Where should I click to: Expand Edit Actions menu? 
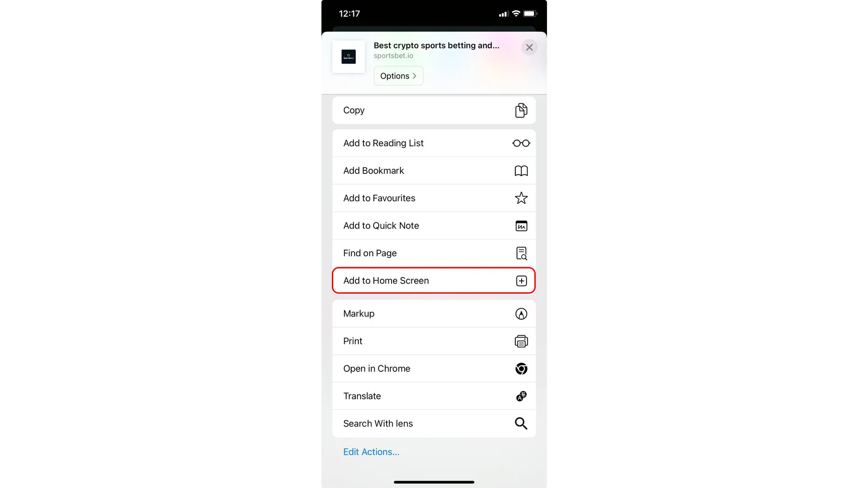(372, 452)
